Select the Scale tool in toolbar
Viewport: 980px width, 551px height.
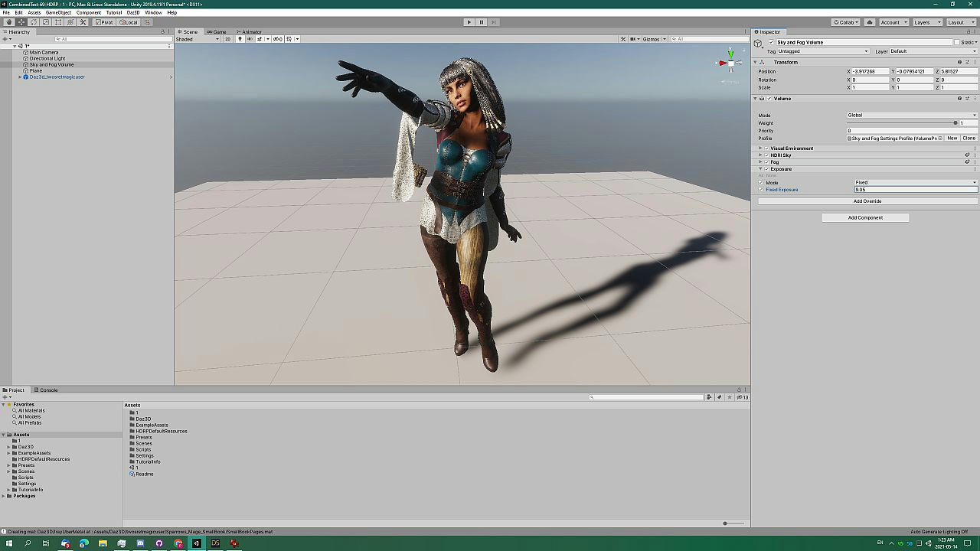(x=46, y=22)
